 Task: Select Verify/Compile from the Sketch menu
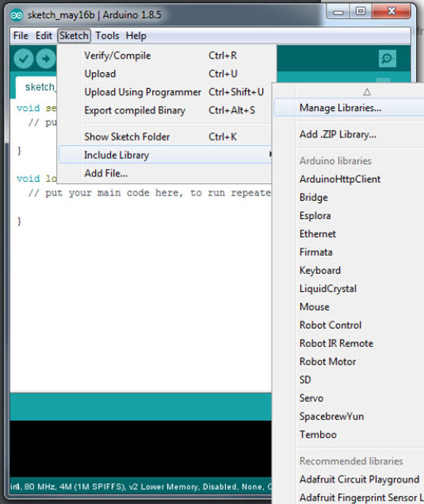(117, 55)
